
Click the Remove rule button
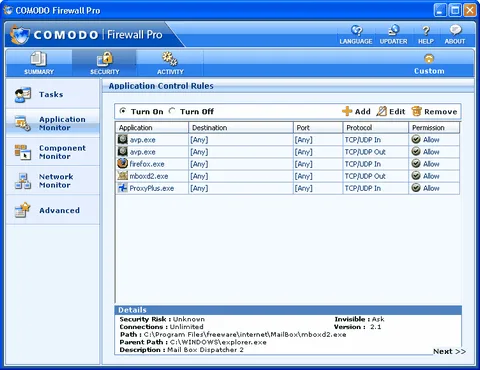[434, 111]
